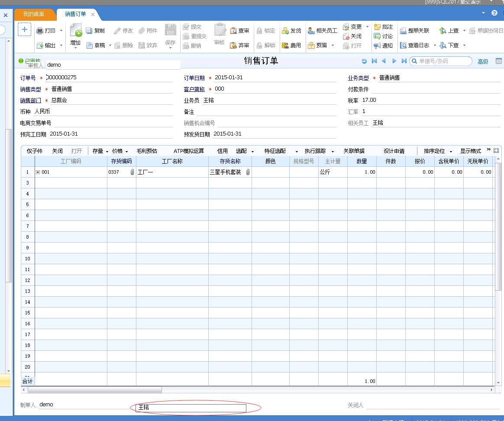Click the Copy (复制) icon
The height and width of the screenshot is (421, 504).
pyautogui.click(x=89, y=31)
